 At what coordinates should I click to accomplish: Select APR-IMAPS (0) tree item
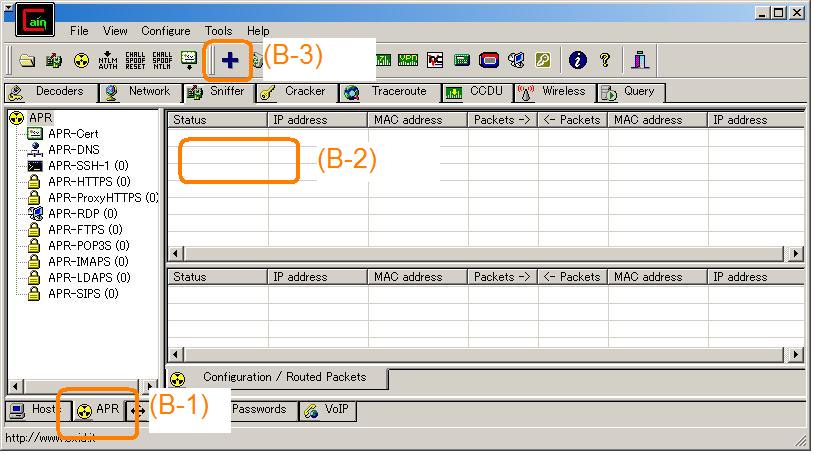pos(89,262)
